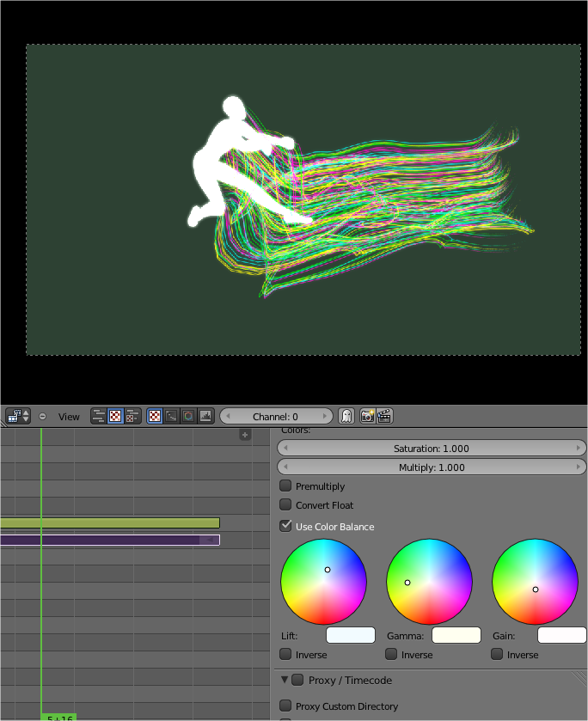The image size is (588, 721).
Task: Switch display to Chroma Vectorscope icon
Action: tap(188, 416)
